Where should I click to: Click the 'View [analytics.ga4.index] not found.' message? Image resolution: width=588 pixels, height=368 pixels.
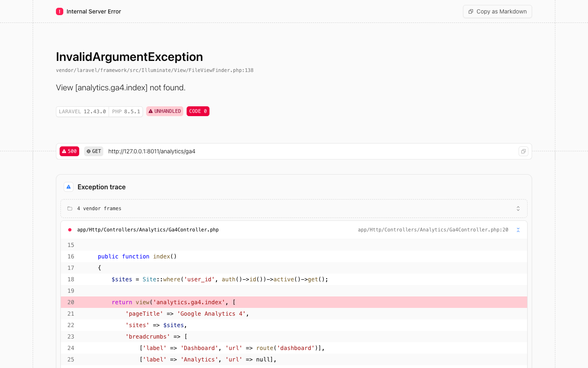[x=121, y=88]
